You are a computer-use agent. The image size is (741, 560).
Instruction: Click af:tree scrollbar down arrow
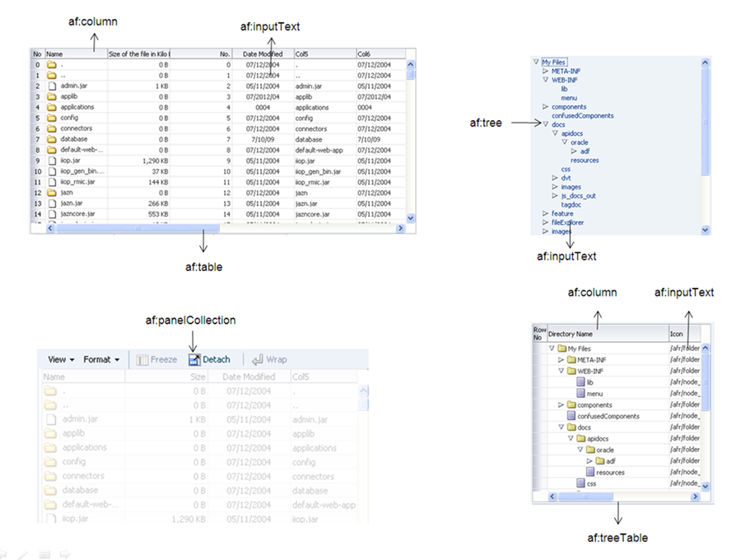[705, 230]
